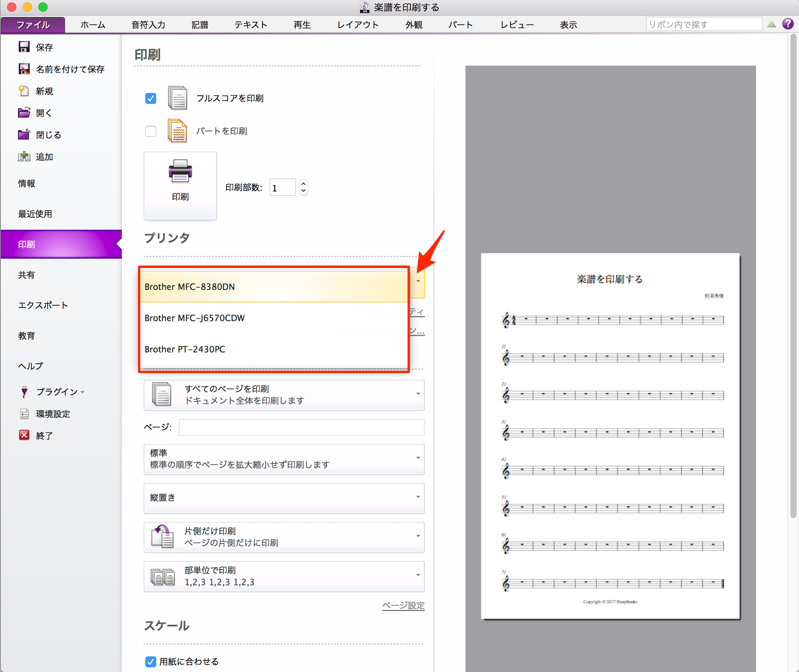
Task: Open the エクスポート menu item
Action: pos(43,305)
